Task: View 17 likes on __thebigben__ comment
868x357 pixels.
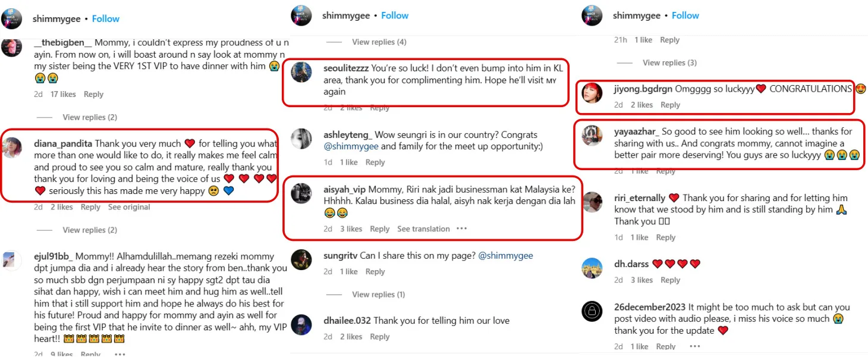Action: (x=63, y=94)
